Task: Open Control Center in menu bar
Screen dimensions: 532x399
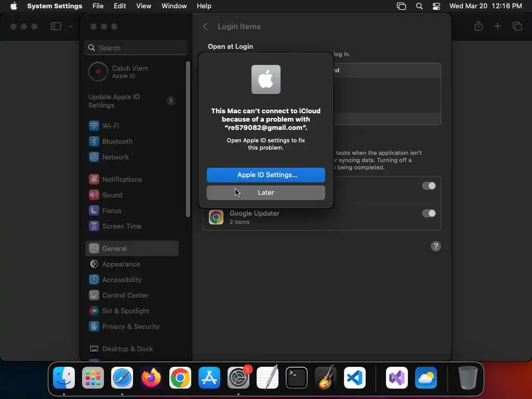Action: point(436,6)
